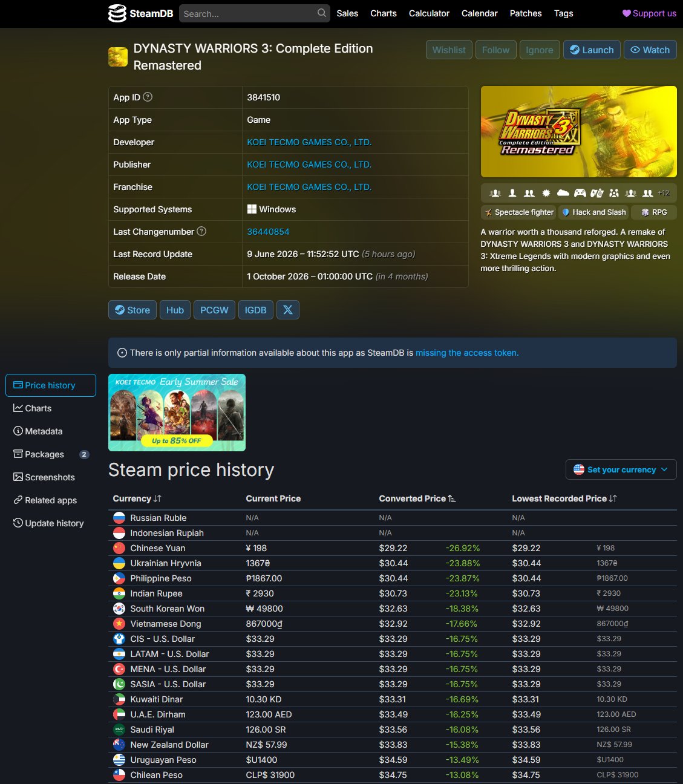The width and height of the screenshot is (683, 784).
Task: Click the Ukrainian Hryvnia currency row
Action: [x=393, y=563]
